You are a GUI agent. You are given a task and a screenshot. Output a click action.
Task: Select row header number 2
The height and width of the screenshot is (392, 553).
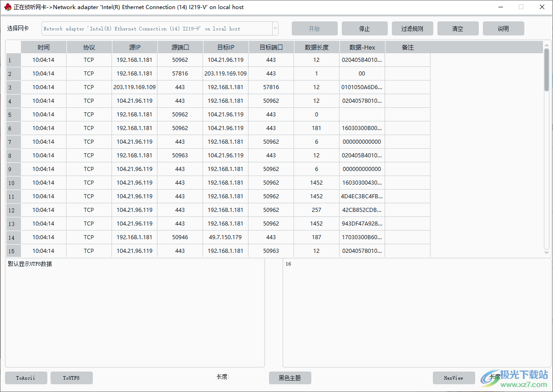coord(13,74)
